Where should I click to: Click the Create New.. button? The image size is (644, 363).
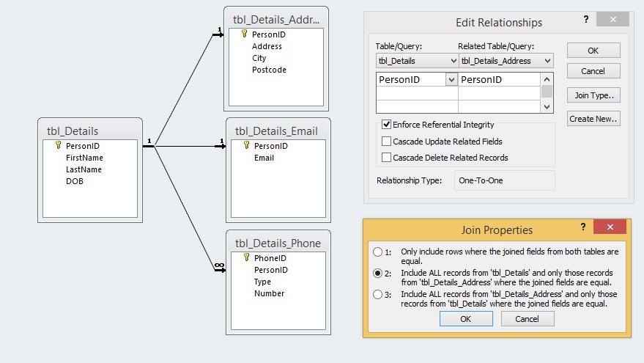(593, 119)
